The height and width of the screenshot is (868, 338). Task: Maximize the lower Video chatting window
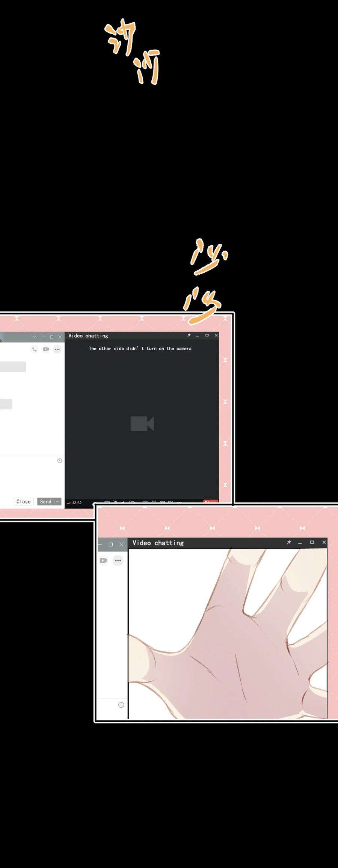(x=312, y=542)
